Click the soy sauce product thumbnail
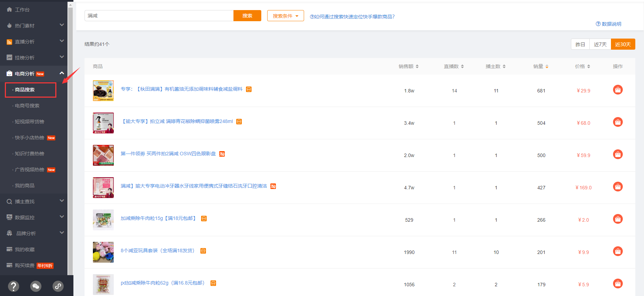Viewport: 644px width, 296px height. pos(103,91)
